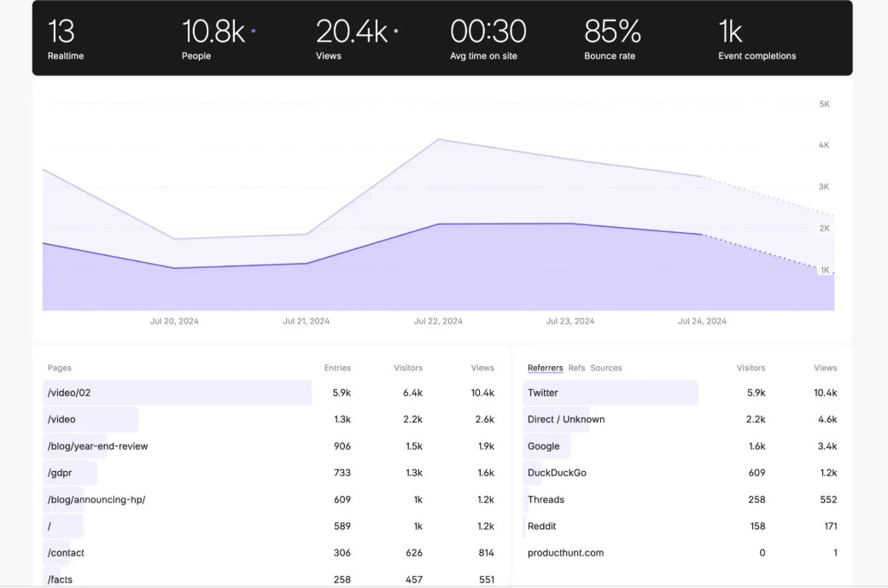Image resolution: width=888 pixels, height=588 pixels.
Task: Open the /contact page entry
Action: (66, 552)
